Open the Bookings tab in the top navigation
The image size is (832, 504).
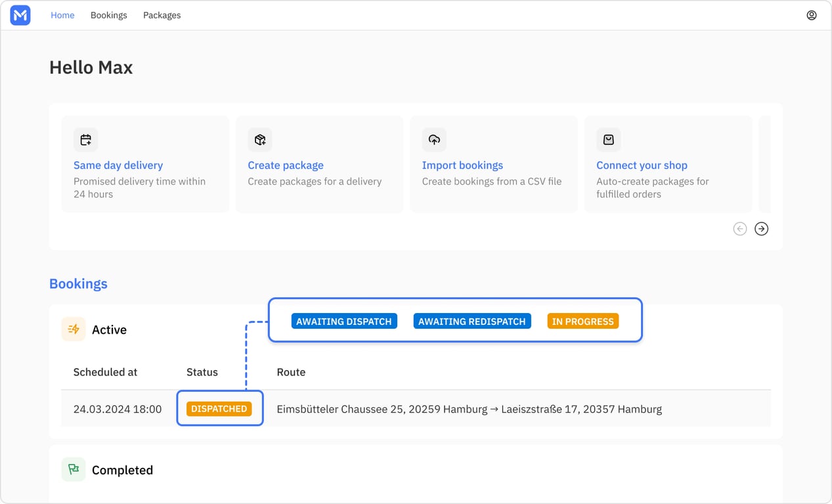[109, 15]
